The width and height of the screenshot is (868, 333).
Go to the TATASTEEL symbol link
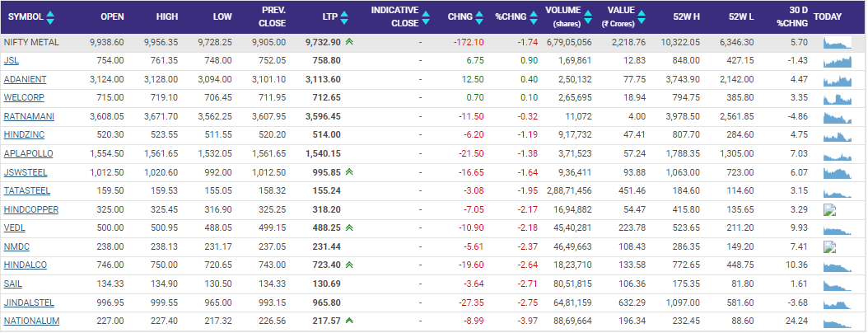(x=27, y=190)
